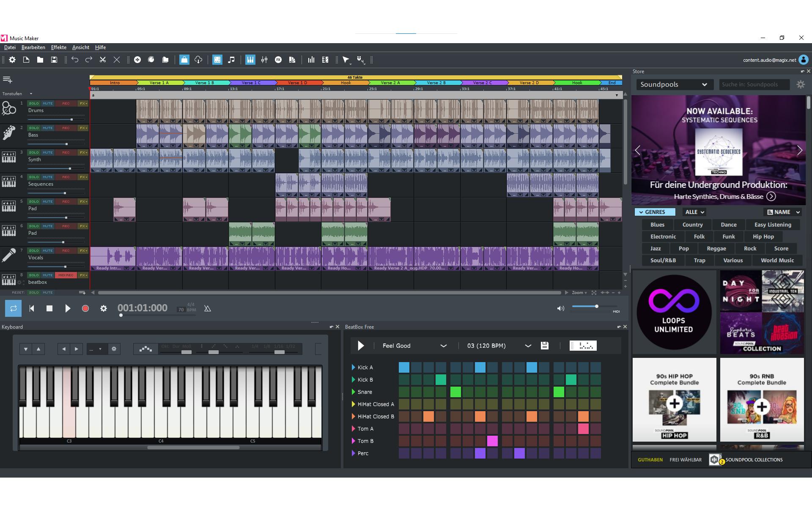Save the BeatBox pattern with disk icon
Viewport: 812px width, 511px height.
545,346
